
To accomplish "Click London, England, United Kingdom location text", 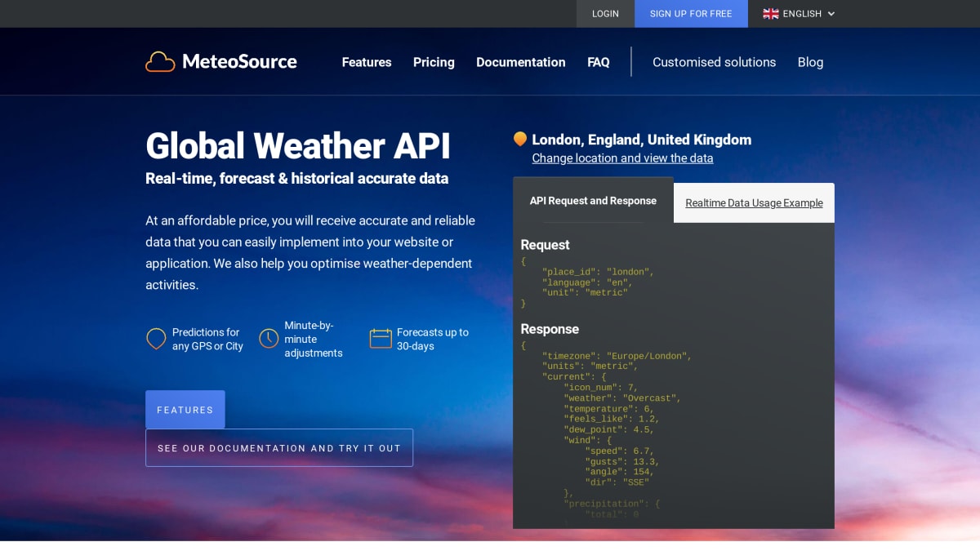I will coord(641,140).
